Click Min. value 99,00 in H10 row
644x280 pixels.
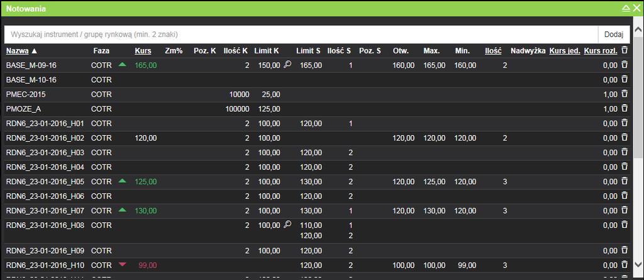(467, 265)
